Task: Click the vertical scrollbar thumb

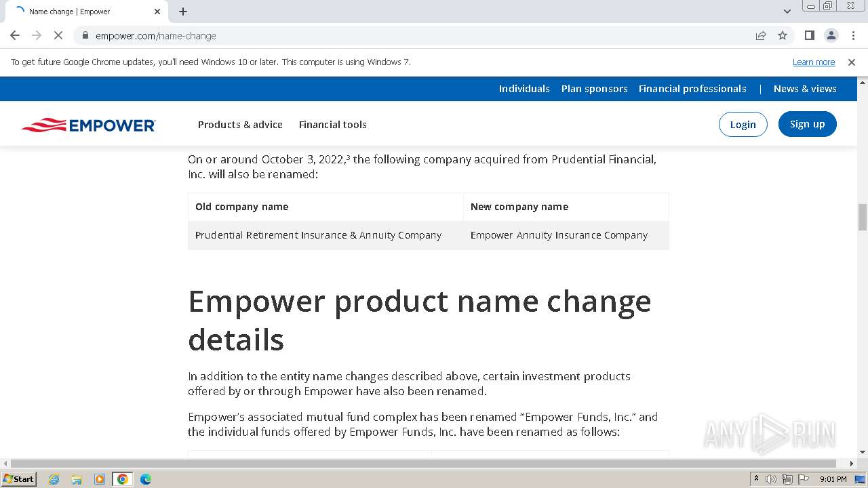Action: tap(863, 217)
